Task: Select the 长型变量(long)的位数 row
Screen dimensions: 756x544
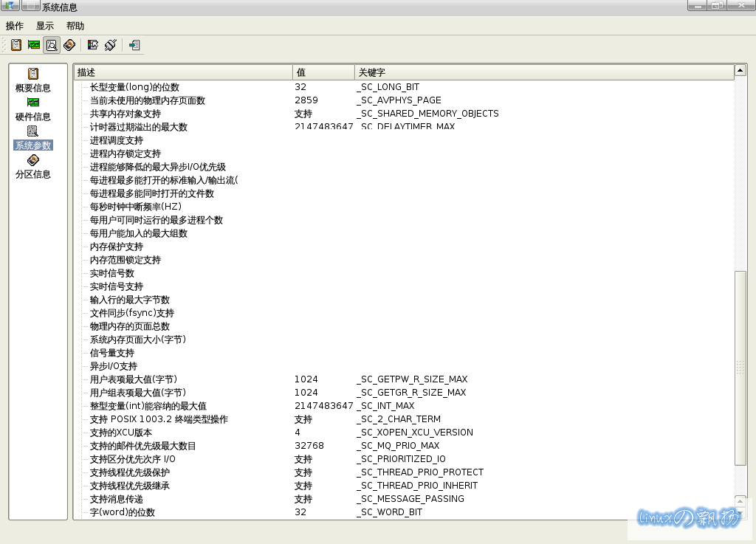Action: coord(134,87)
